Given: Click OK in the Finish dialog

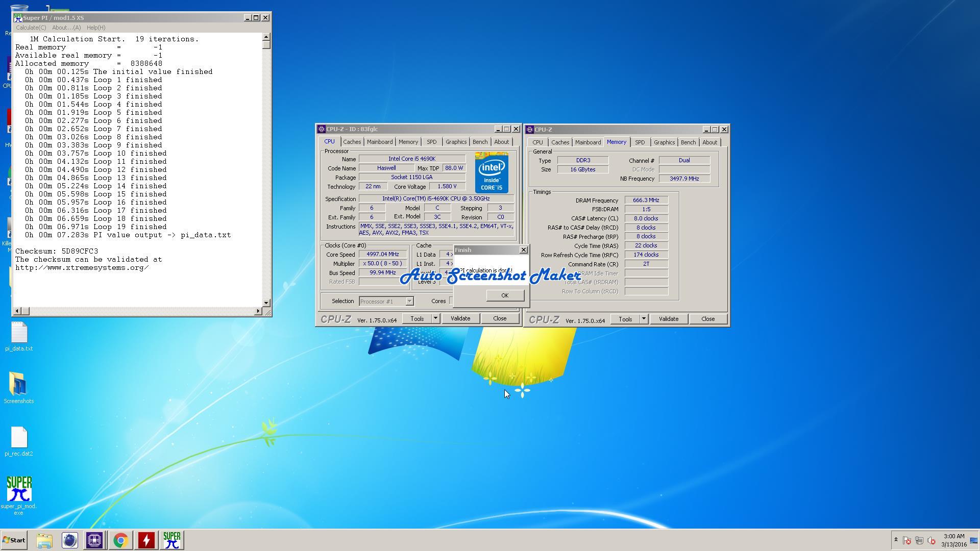Looking at the screenshot, I should pos(505,295).
